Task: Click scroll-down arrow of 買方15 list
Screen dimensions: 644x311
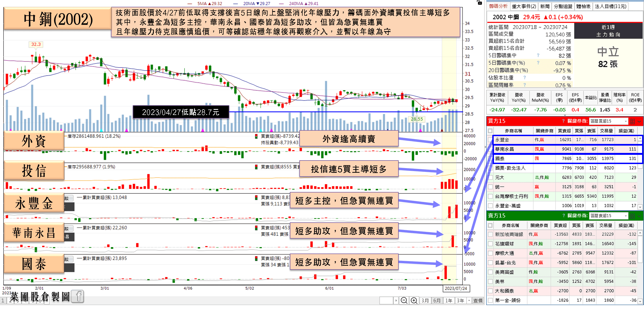Action: [640, 207]
